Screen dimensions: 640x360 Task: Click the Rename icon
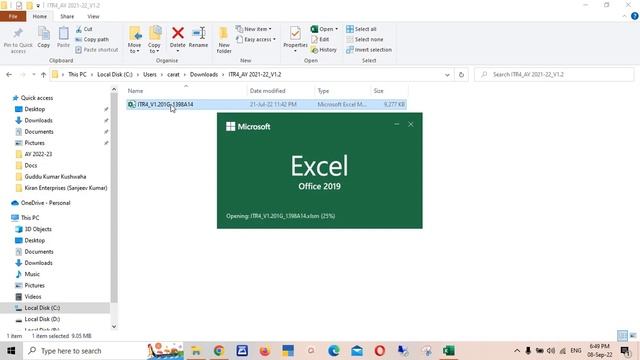point(198,33)
